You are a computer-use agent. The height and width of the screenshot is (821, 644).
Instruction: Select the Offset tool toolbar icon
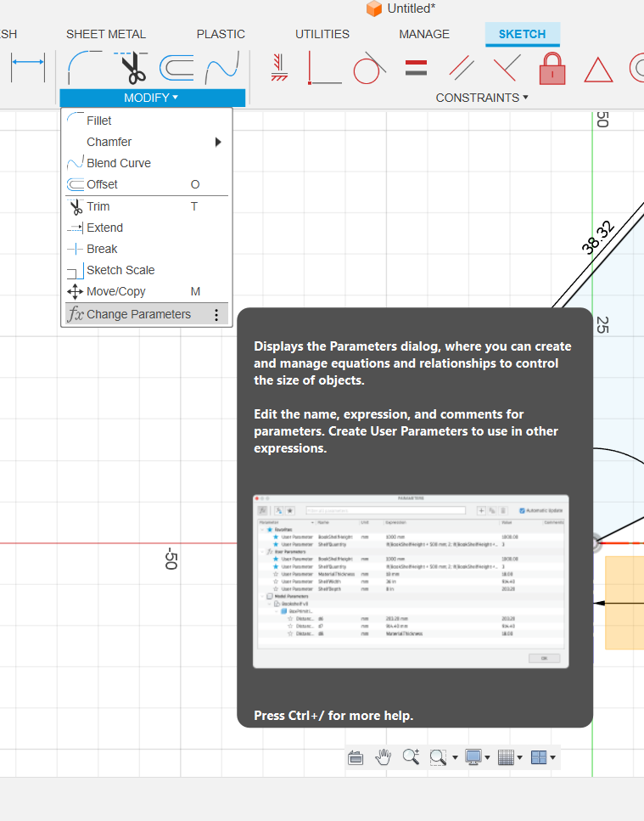pyautogui.click(x=176, y=68)
